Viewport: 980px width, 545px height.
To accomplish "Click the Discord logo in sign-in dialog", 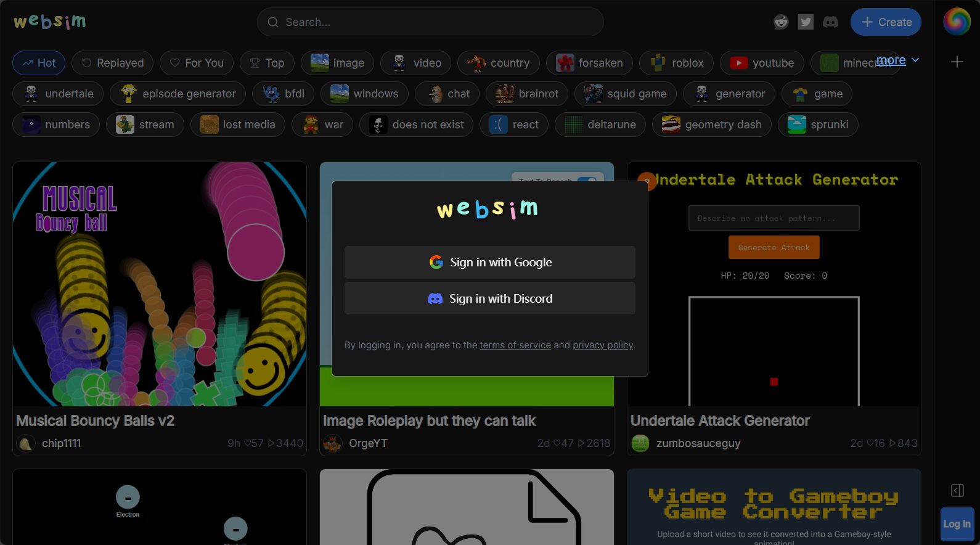I will click(435, 298).
